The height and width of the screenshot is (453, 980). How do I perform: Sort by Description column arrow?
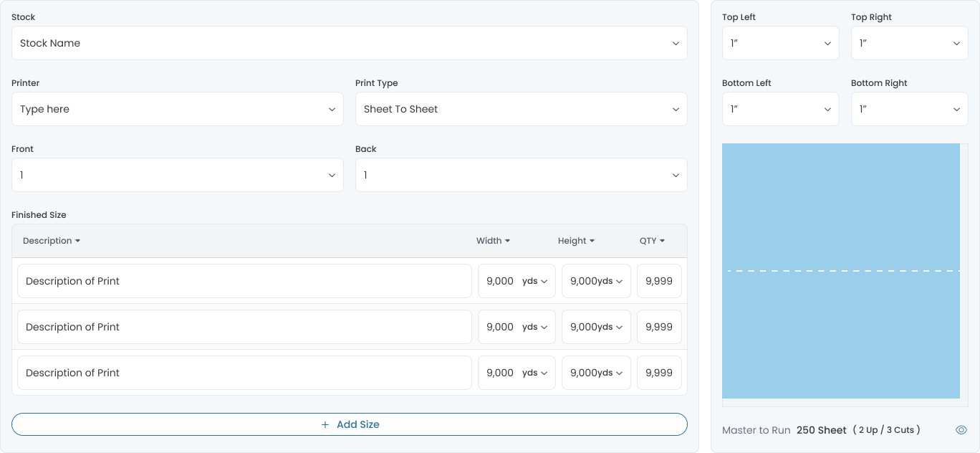pyautogui.click(x=77, y=241)
